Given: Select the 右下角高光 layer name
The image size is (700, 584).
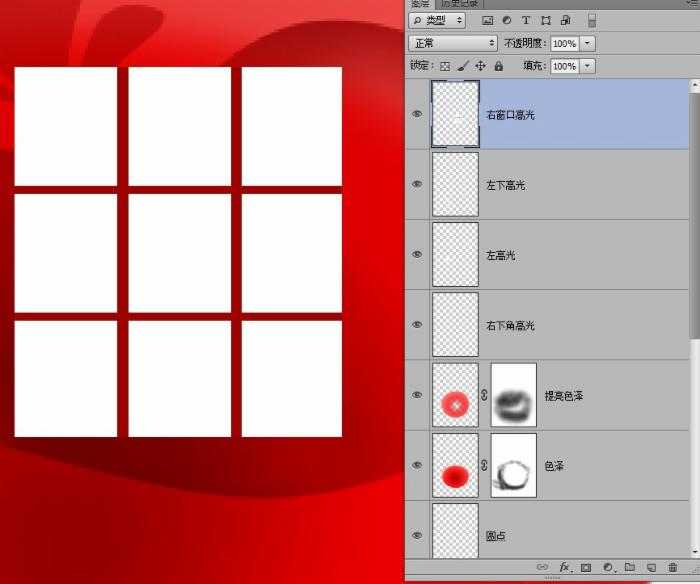Looking at the screenshot, I should pyautogui.click(x=510, y=325).
